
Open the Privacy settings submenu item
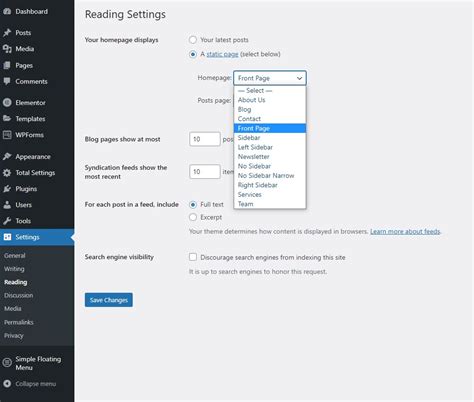pos(14,336)
